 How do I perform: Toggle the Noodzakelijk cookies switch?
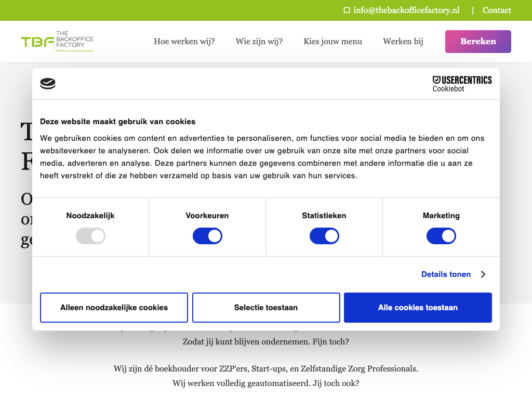pos(90,236)
